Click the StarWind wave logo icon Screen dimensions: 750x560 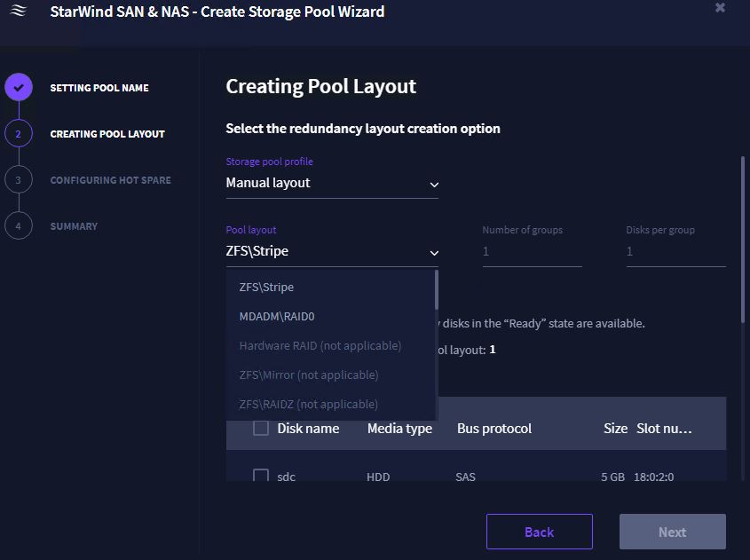[x=18, y=11]
